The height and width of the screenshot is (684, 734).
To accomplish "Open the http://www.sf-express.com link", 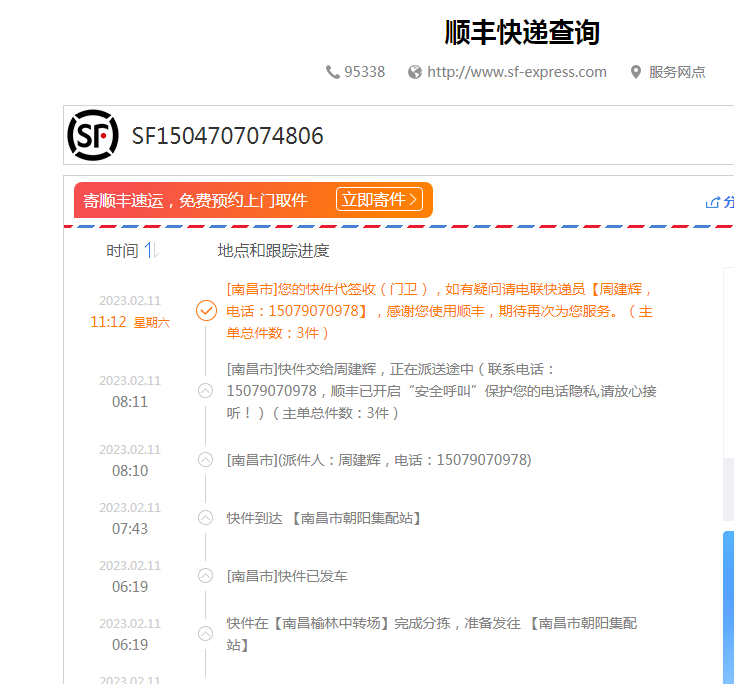I will pos(517,72).
